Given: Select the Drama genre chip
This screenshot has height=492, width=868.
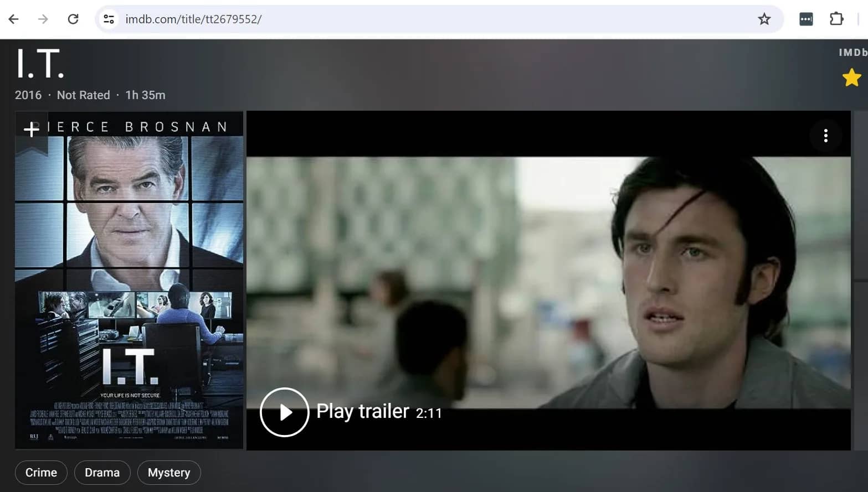Looking at the screenshot, I should tap(102, 473).
